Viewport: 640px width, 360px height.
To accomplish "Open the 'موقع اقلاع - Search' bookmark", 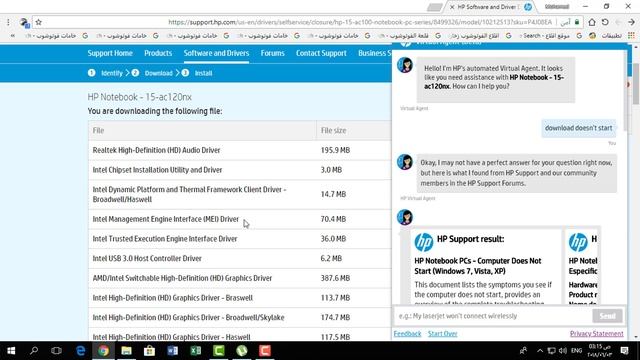I will pyautogui.click(x=550, y=36).
